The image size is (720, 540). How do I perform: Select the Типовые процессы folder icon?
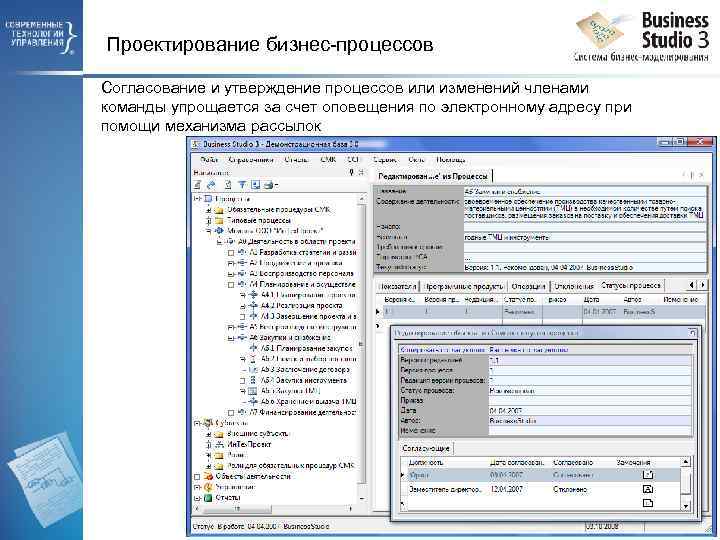point(219,220)
